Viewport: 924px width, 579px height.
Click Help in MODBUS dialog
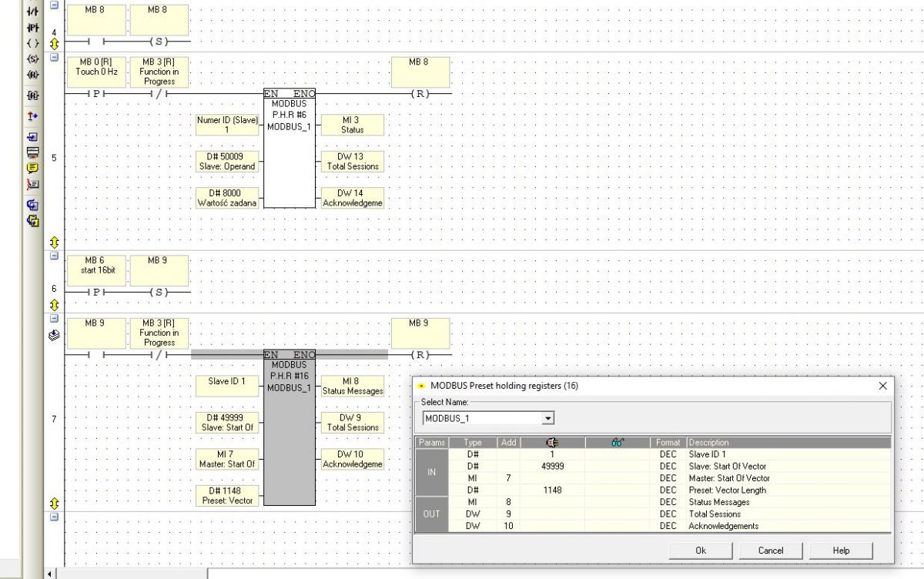[841, 551]
